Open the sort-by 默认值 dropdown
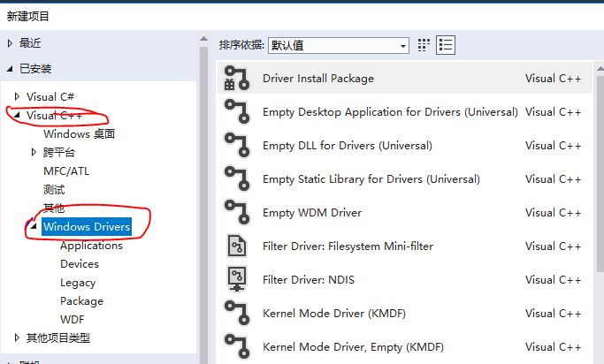The image size is (604, 364). (x=339, y=45)
